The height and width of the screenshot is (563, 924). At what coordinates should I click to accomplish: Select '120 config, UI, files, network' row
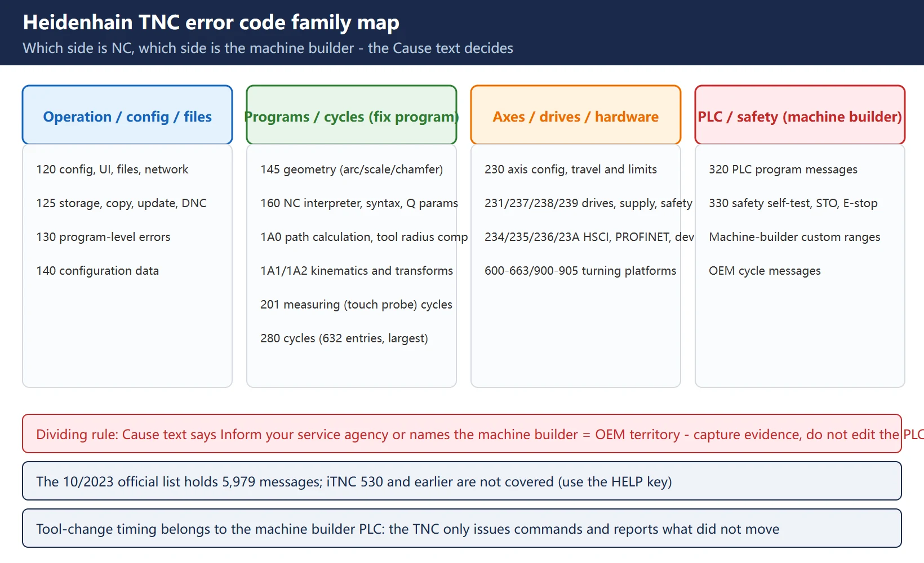coord(112,169)
